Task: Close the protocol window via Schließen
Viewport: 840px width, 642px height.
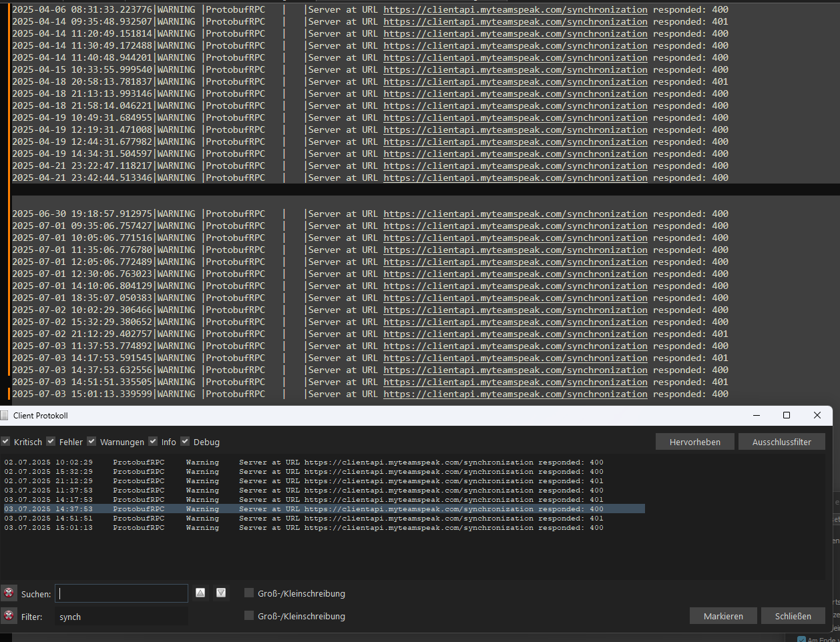Action: pos(793,616)
